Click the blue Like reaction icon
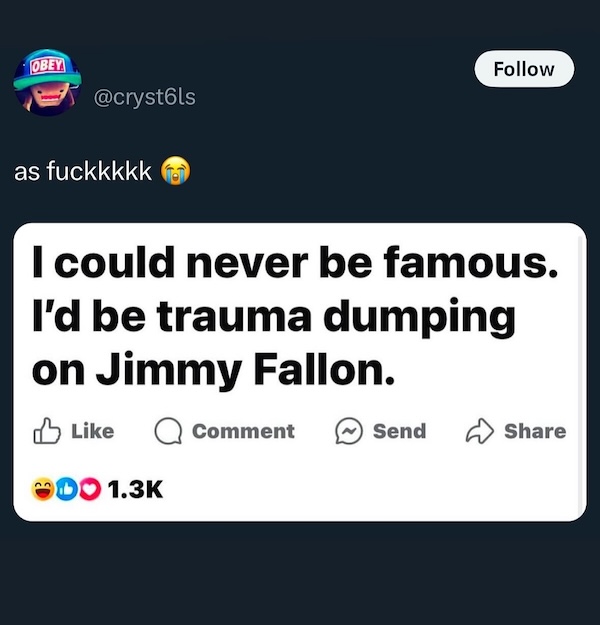 (x=67, y=489)
